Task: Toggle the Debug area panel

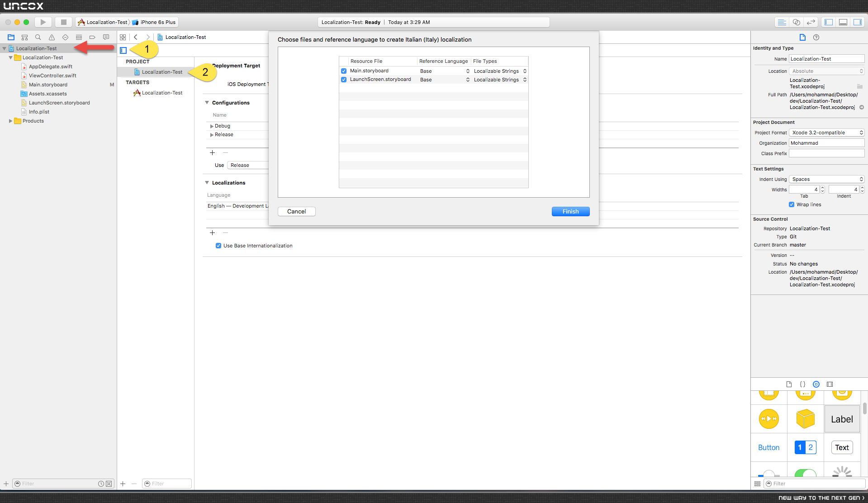Action: (843, 22)
